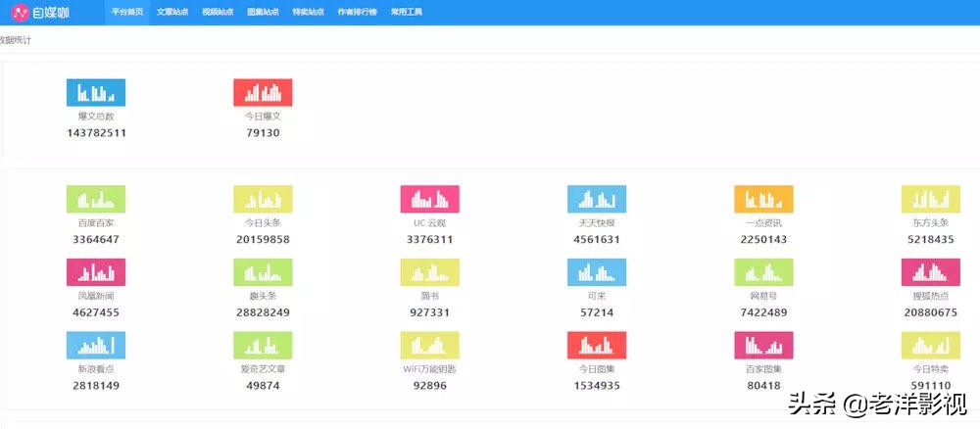This screenshot has height=429, width=980.
Task: Select the 一点资讯 chart icon
Action: 763,199
